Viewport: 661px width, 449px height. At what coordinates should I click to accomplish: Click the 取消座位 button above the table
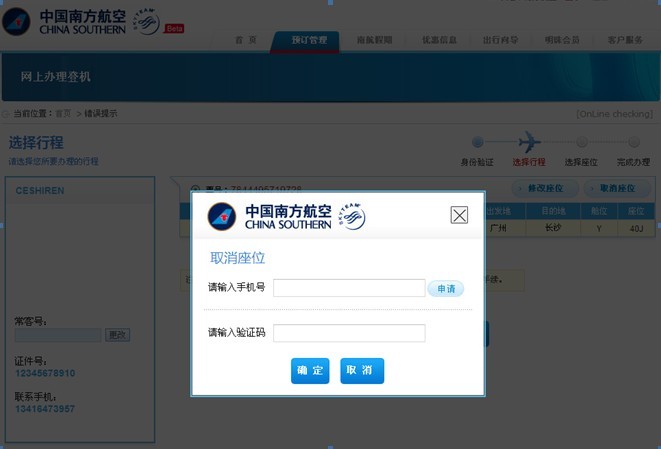point(617,188)
